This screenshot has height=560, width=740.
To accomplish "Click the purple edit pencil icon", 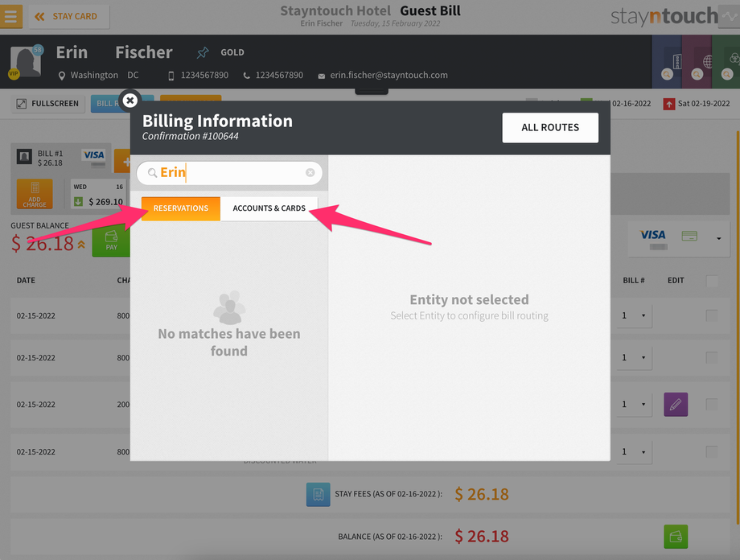I will pyautogui.click(x=676, y=404).
